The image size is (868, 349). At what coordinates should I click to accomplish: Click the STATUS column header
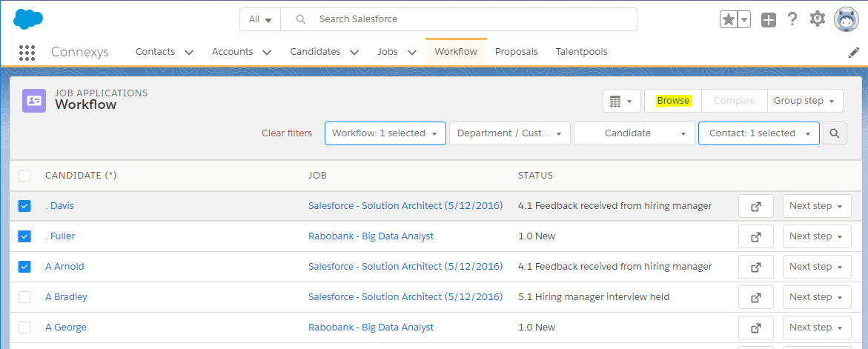[x=535, y=176]
